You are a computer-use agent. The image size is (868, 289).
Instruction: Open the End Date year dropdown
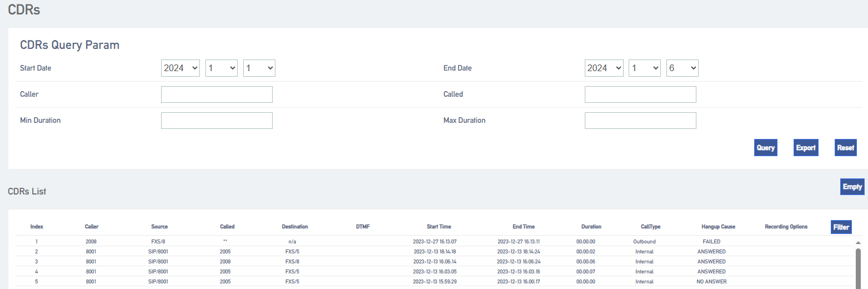pos(604,68)
